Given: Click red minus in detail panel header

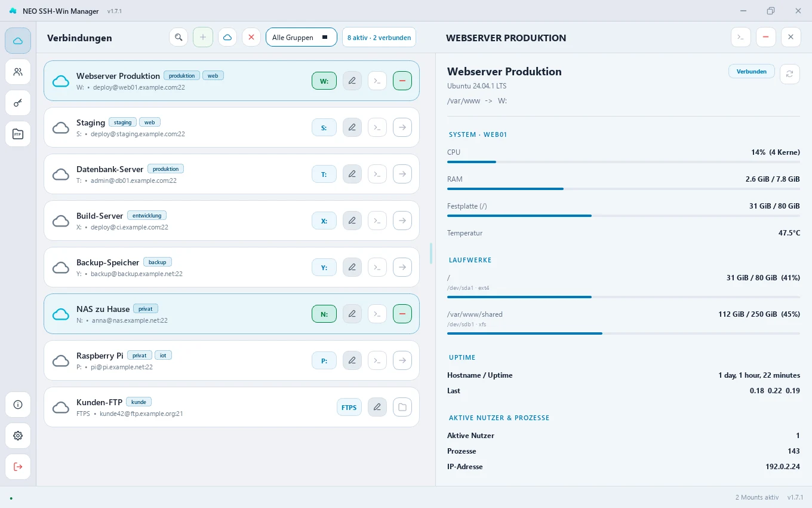Looking at the screenshot, I should [765, 37].
